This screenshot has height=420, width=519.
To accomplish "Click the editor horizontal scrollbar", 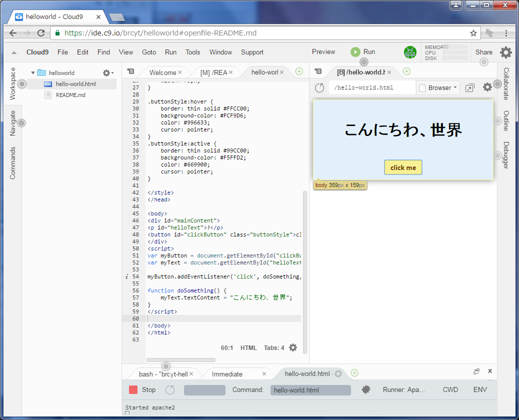I will tap(180, 360).
